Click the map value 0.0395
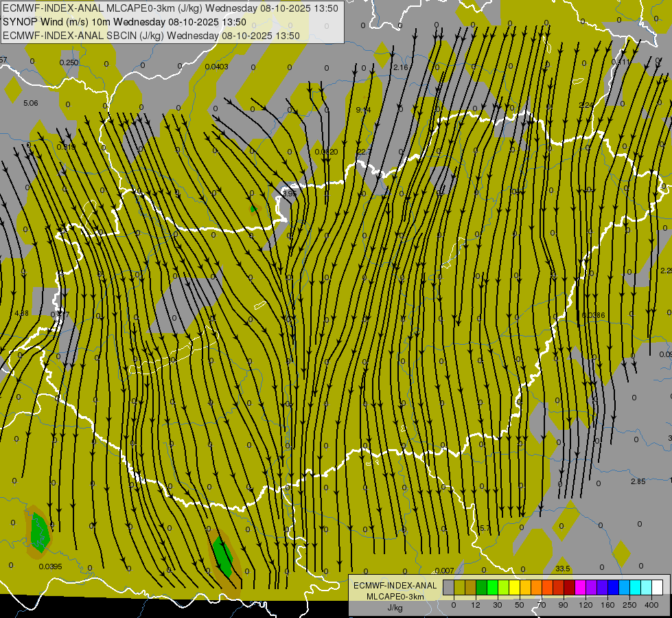The width and height of the screenshot is (672, 618). tap(50, 566)
